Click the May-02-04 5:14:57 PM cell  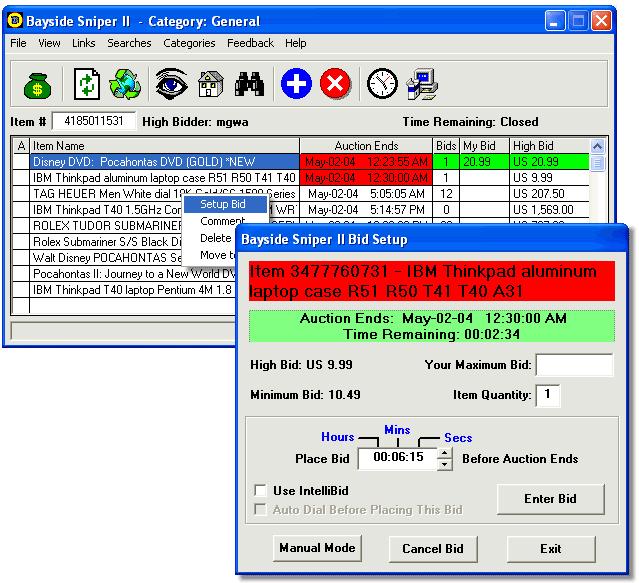tap(366, 210)
